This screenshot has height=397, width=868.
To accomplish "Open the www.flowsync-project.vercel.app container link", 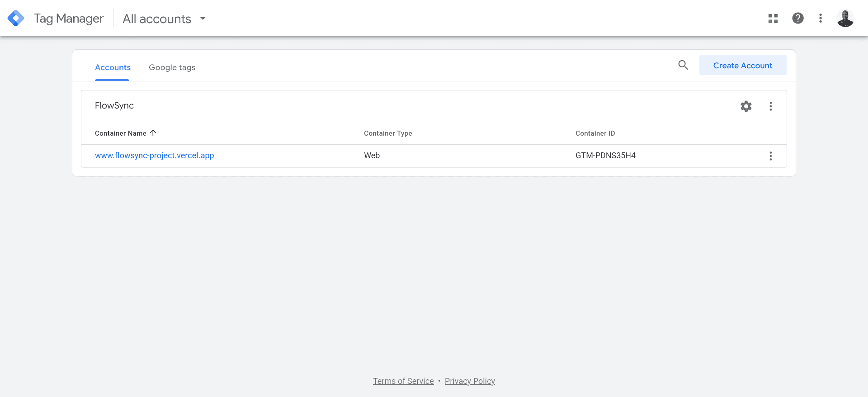I will point(154,156).
